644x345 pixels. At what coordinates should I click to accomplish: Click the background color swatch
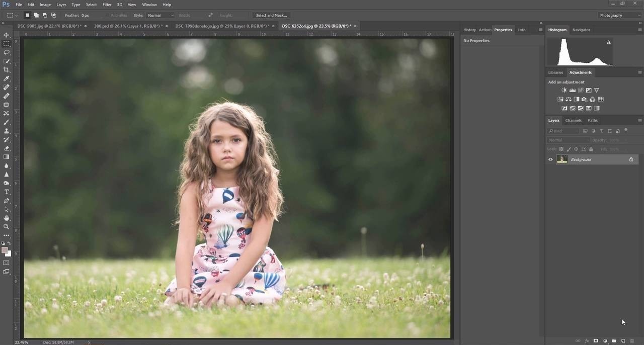coord(9,254)
